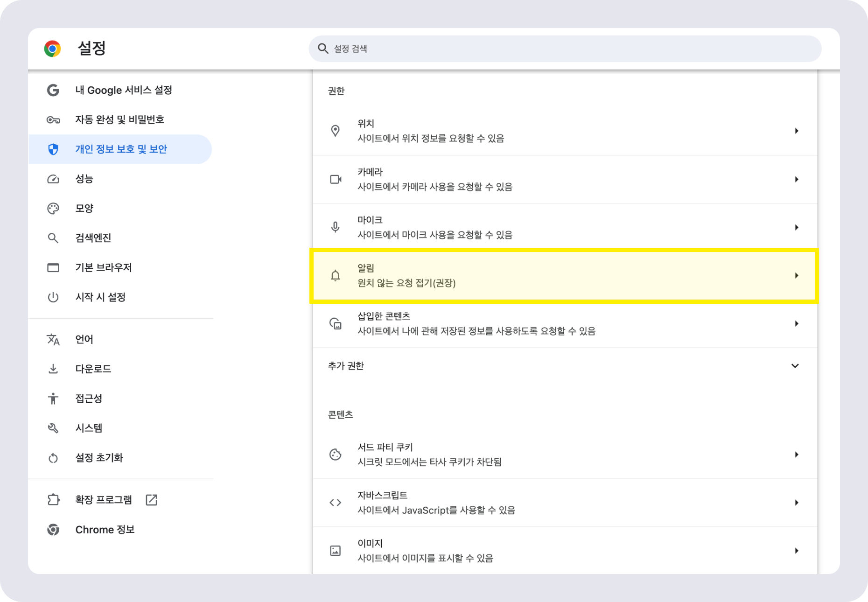Click the bell icon for 알림

pos(335,275)
